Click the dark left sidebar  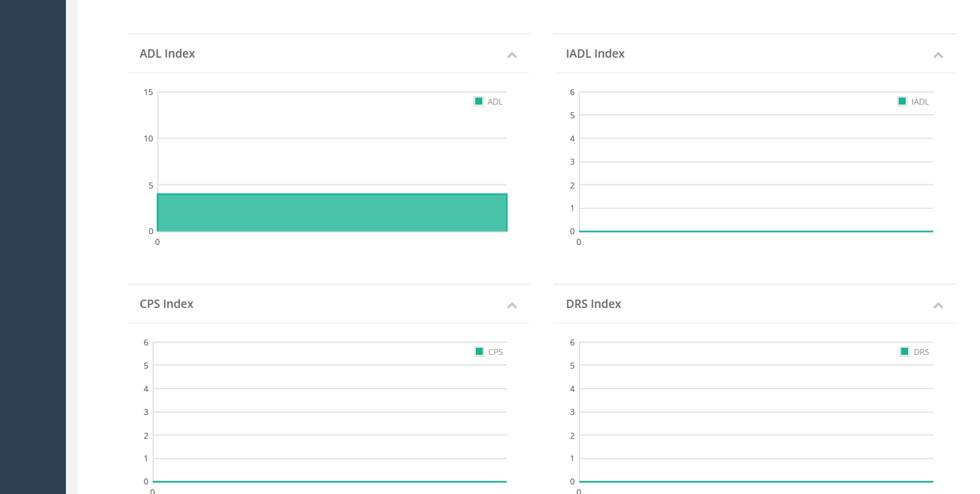[33, 247]
